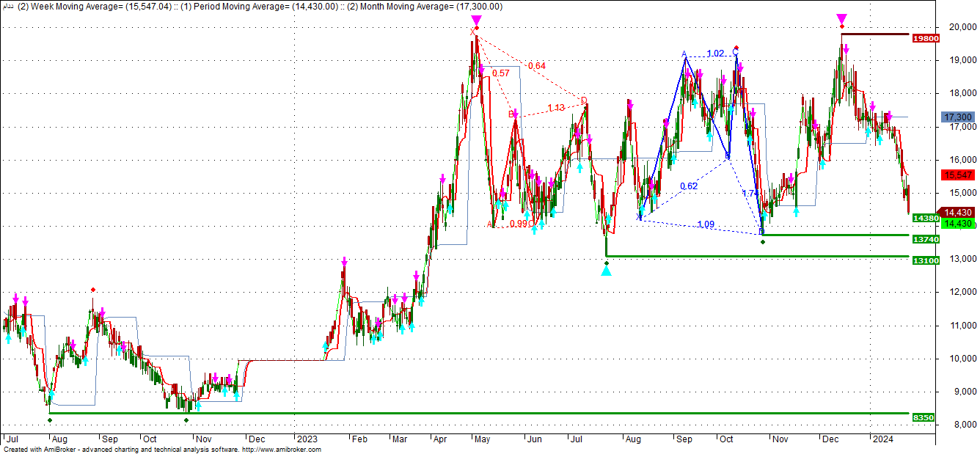Click the 0.64 ratio label on the red pattern

(x=536, y=66)
